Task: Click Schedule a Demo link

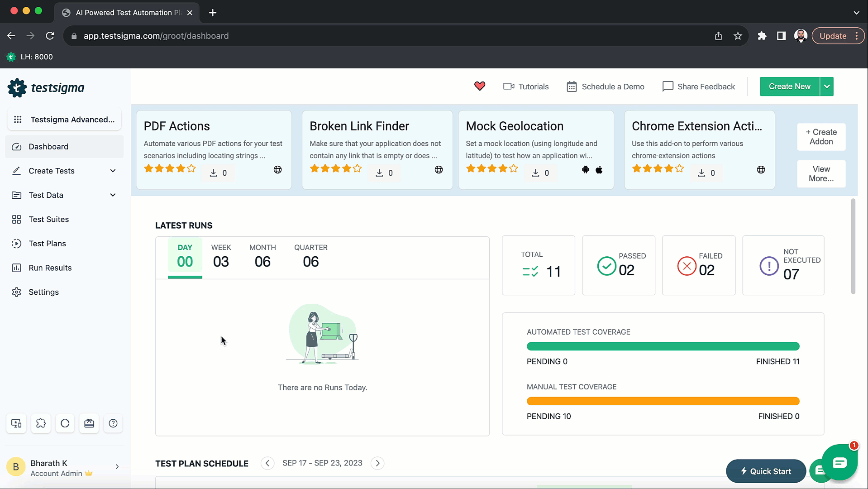Action: tap(606, 86)
